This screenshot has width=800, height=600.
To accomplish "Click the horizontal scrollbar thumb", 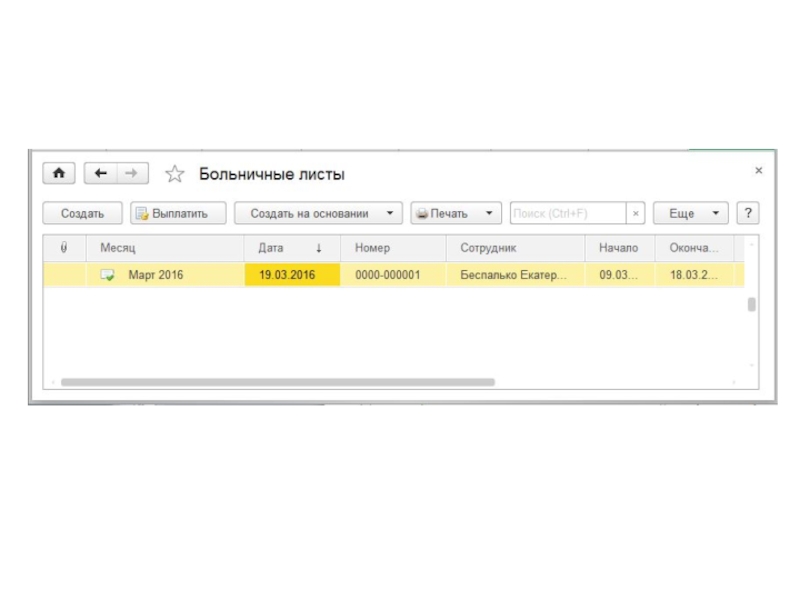I will click(x=277, y=382).
